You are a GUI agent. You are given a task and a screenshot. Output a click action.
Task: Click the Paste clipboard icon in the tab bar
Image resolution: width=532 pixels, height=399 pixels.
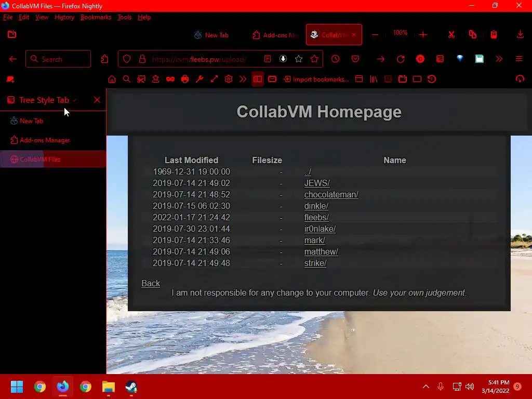(x=494, y=35)
